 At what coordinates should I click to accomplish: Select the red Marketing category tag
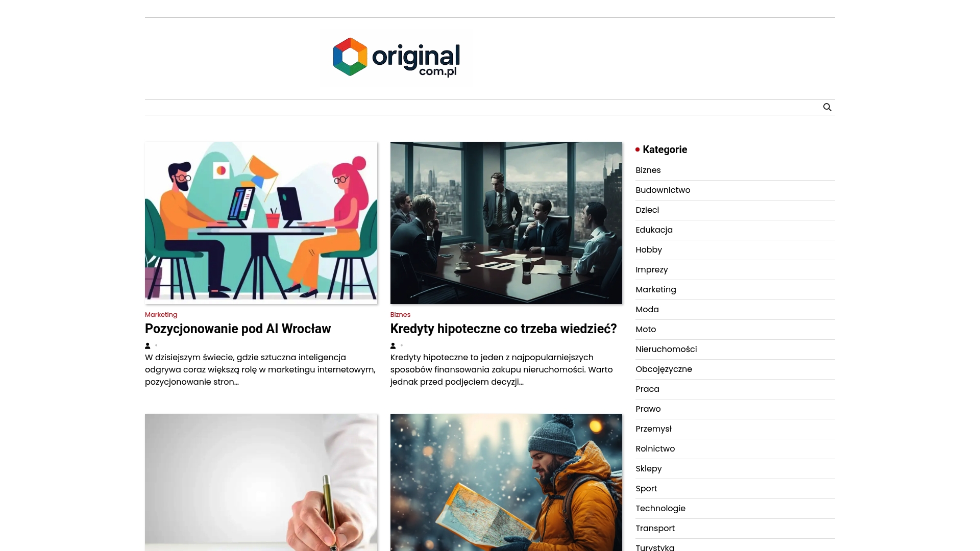tap(161, 315)
